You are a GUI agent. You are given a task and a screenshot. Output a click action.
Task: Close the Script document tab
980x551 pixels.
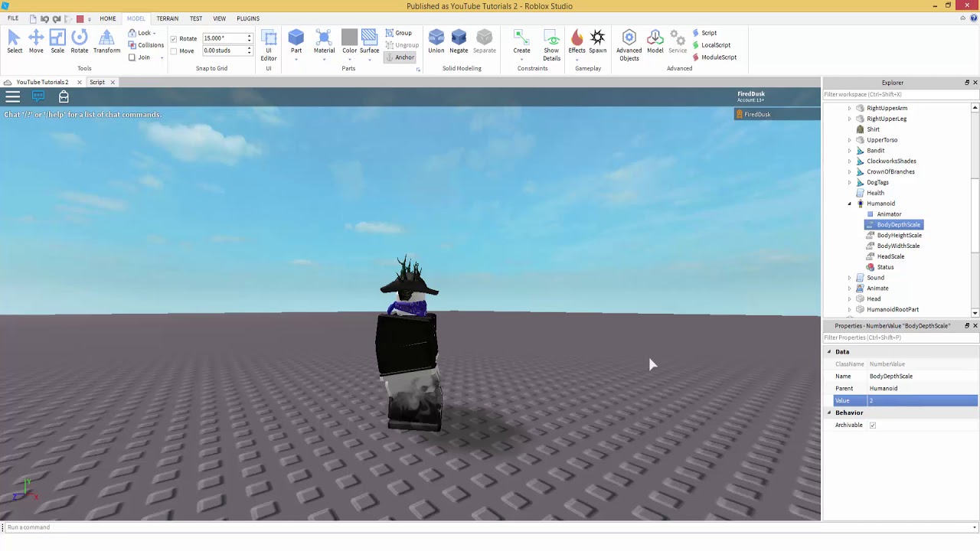click(113, 83)
